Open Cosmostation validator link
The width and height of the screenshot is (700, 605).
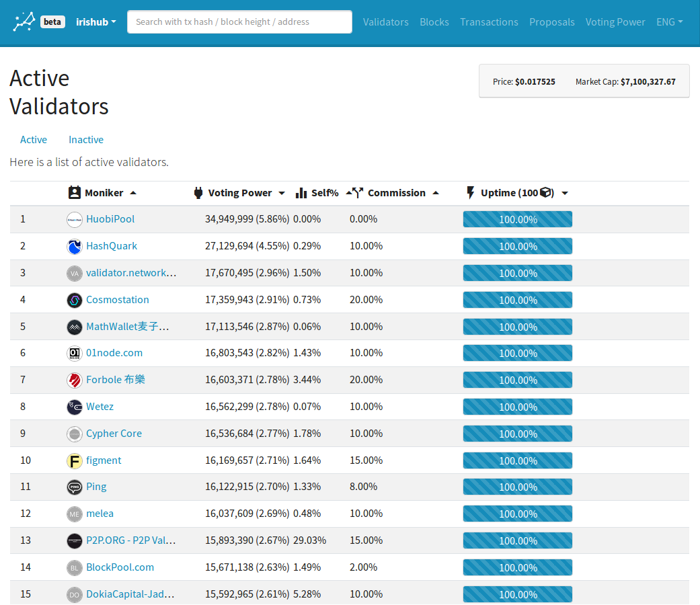point(118,299)
